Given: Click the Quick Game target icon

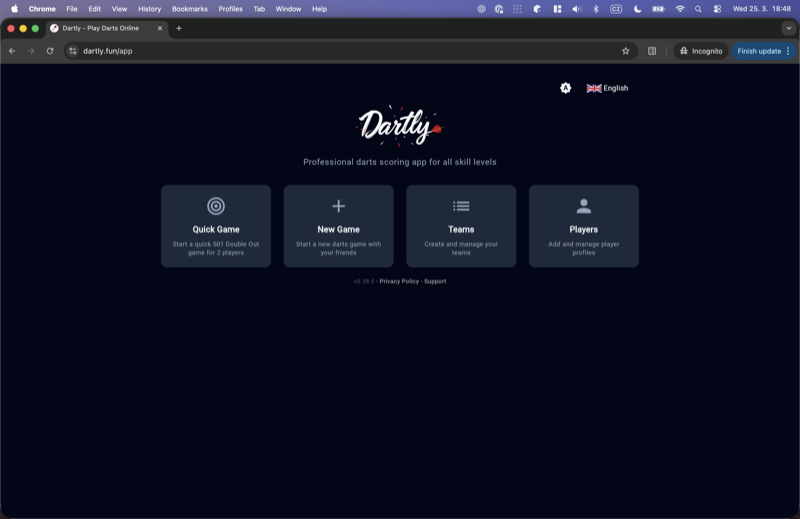Looking at the screenshot, I should point(216,206).
